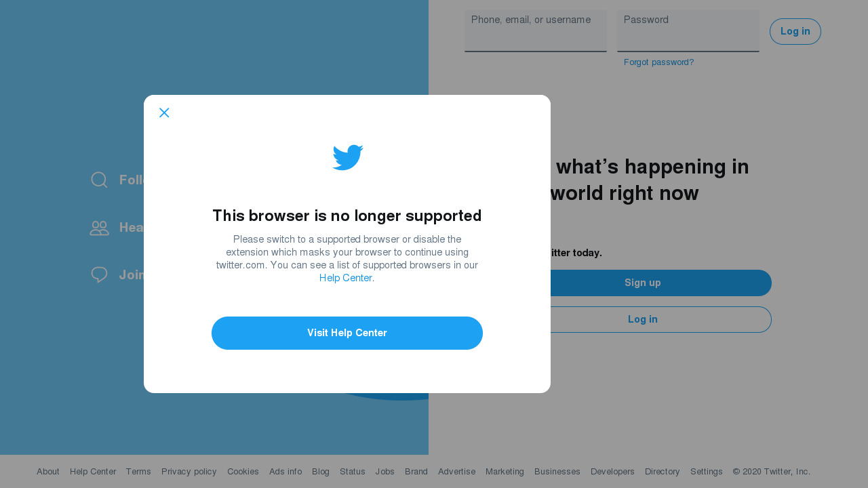Click the people icon on left panel
This screenshot has width=868, height=488.
[x=99, y=228]
